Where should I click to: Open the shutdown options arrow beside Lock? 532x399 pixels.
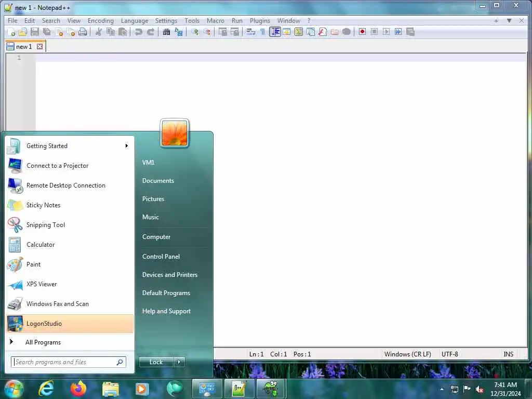[179, 362]
